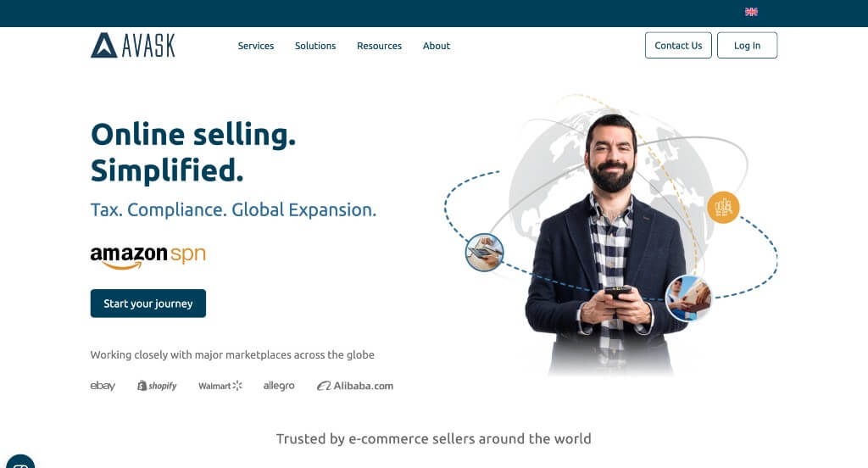Screen dimensions: 868x468
Task: Click the Amazon SPN logo
Action: point(147,256)
